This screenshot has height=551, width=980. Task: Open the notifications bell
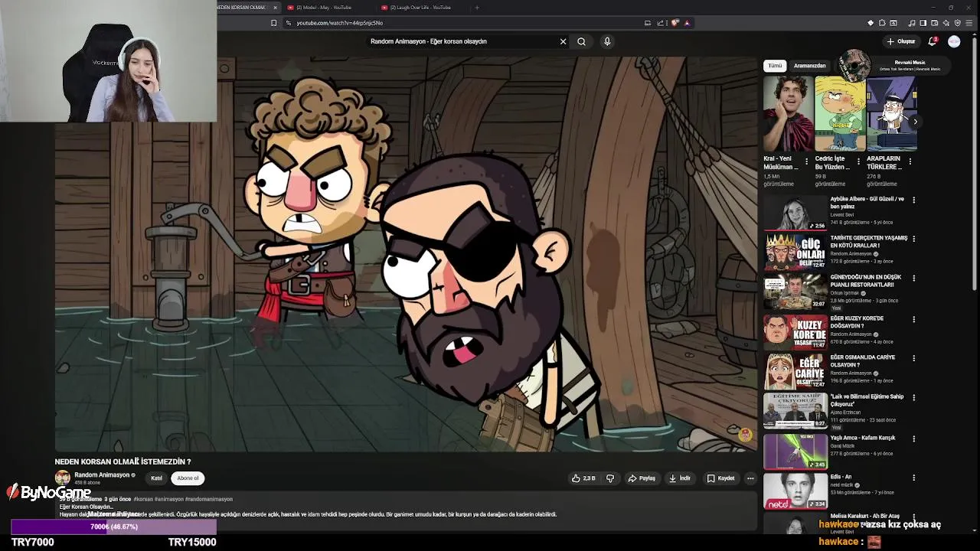(x=933, y=41)
